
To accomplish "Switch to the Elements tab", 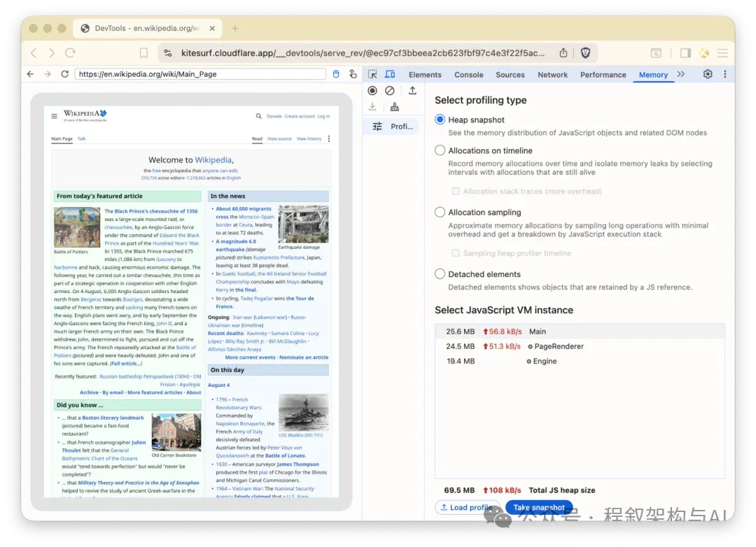I will tap(425, 75).
